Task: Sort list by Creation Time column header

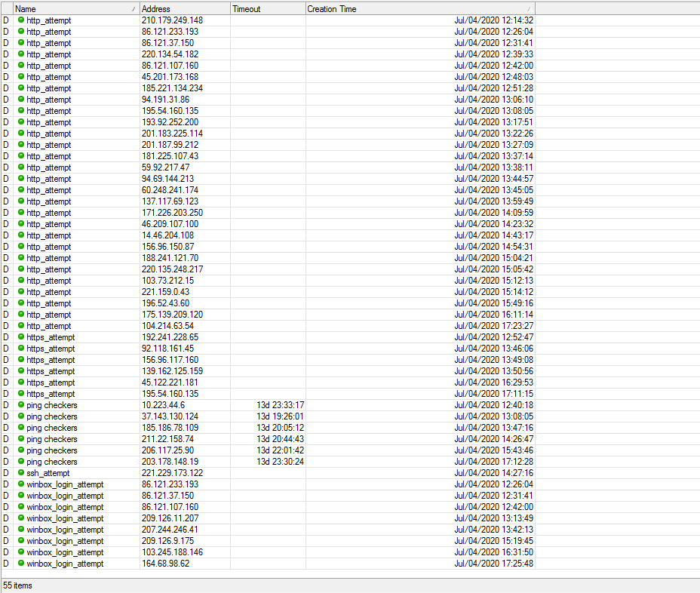Action: tap(420, 8)
